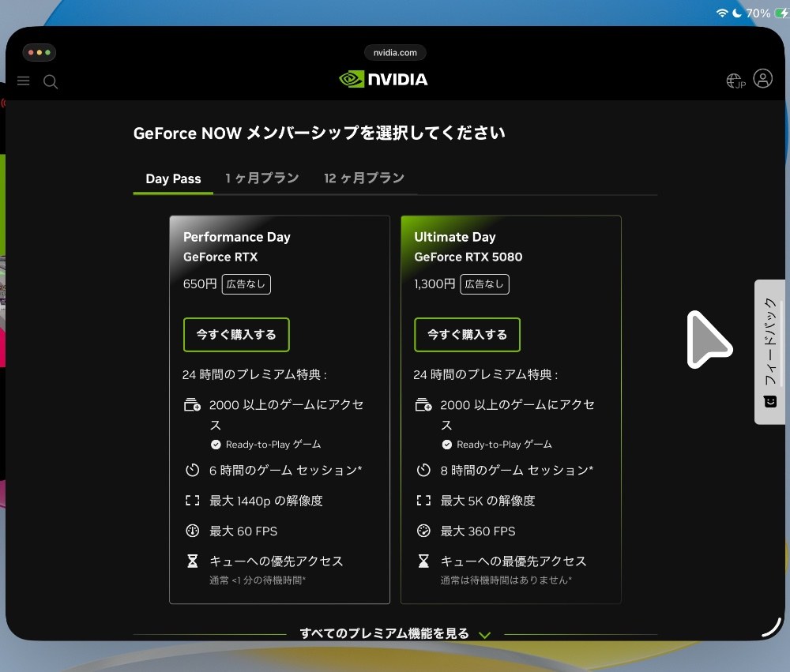The height and width of the screenshot is (672, 790).
Task: Click 6 時間のゲーム セッション text
Action: tap(286, 471)
